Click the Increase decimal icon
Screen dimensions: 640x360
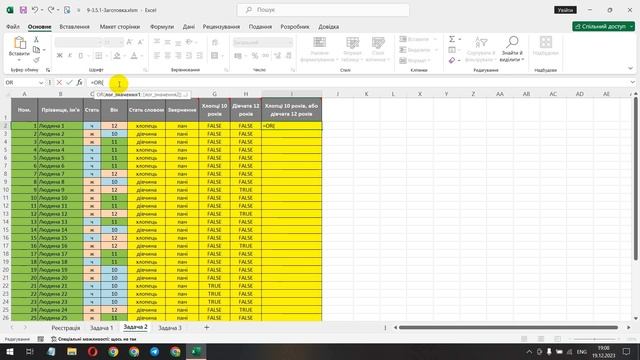[x=277, y=56]
